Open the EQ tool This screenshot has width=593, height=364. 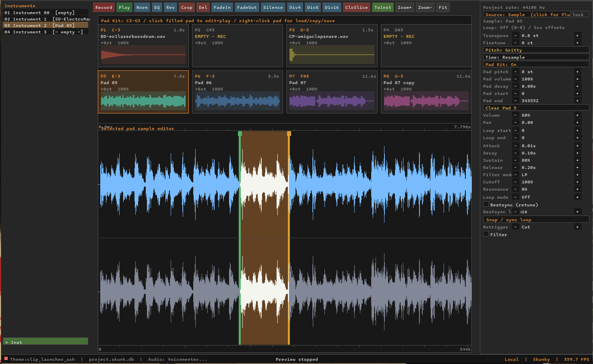click(x=157, y=7)
